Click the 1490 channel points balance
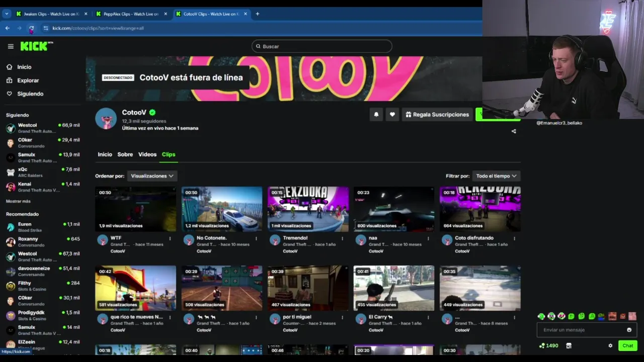This screenshot has height=362, width=644. pos(548,346)
